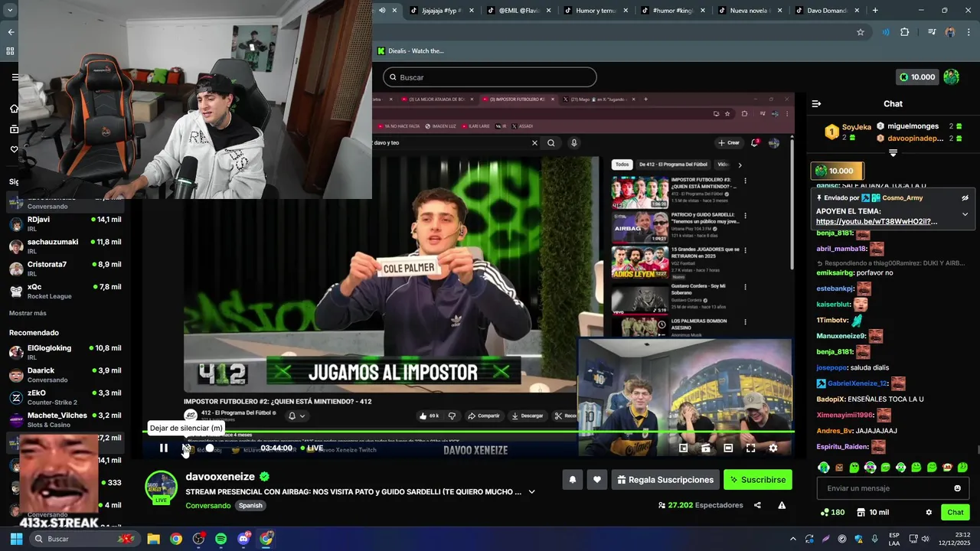Open Spotify from the taskbar
Screen dimensions: 980x551
[221, 539]
